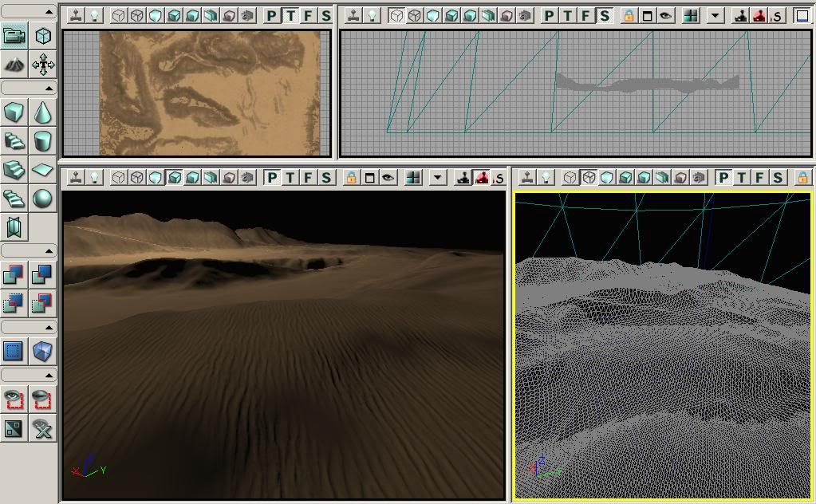The image size is (816, 504).
Task: Select the Camera movement mode tool
Action: tap(14, 36)
